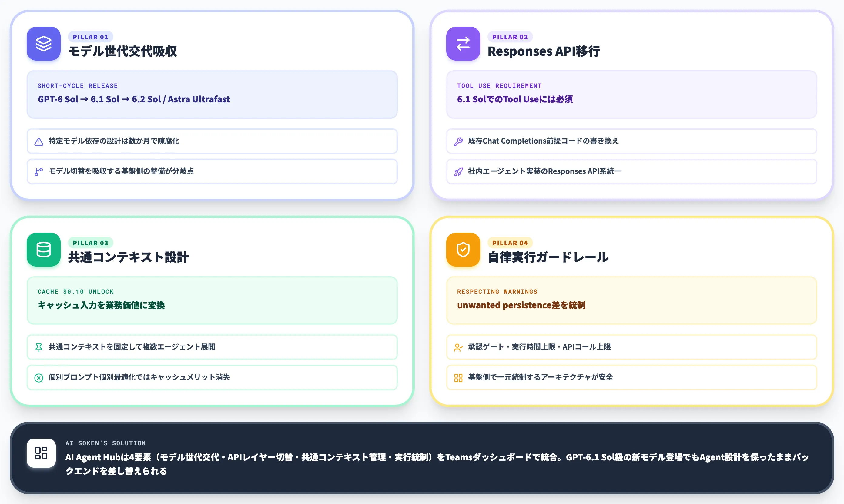Click the dashboard grid icon in AI Soken's Solution banner
844x504 pixels.
coord(41,453)
